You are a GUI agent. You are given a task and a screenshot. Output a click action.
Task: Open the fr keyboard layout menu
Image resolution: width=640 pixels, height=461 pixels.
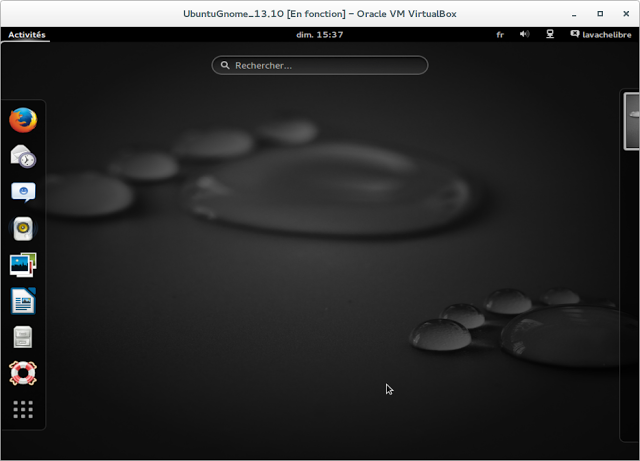(x=500, y=35)
